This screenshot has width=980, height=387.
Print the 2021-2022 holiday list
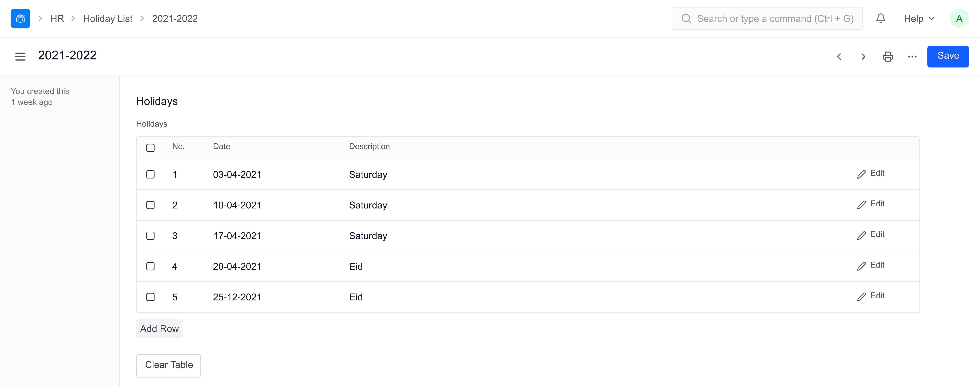(x=888, y=57)
